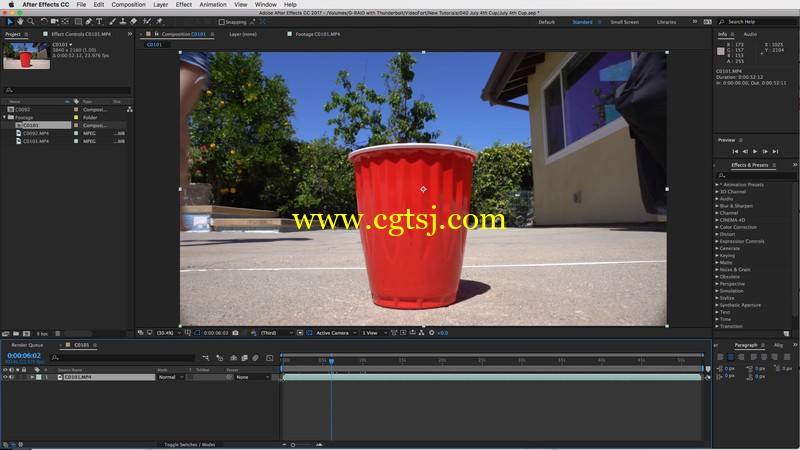Toggle Hide Shy Layers switch in timeline
The height and width of the screenshot is (450, 800).
233,358
